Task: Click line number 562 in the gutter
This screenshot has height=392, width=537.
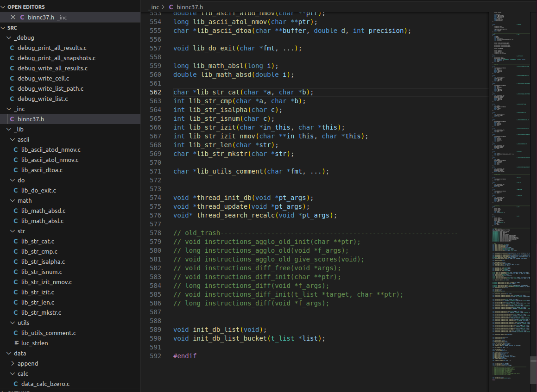Action: click(x=155, y=93)
